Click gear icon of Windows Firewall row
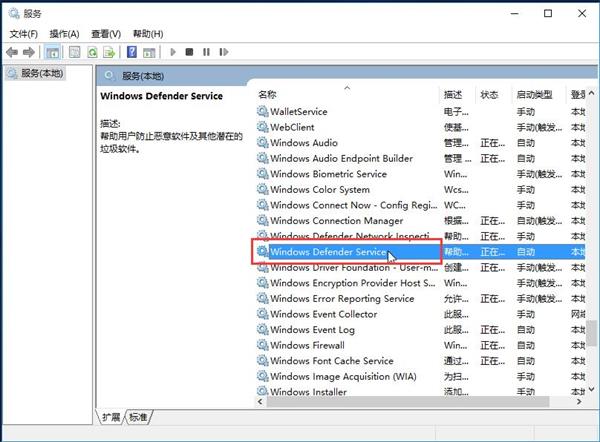 [262, 345]
